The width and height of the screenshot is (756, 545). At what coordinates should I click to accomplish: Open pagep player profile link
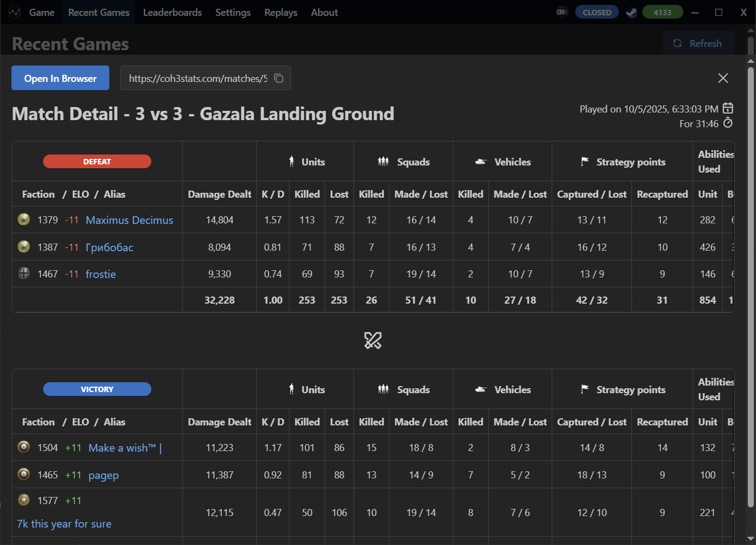click(103, 475)
